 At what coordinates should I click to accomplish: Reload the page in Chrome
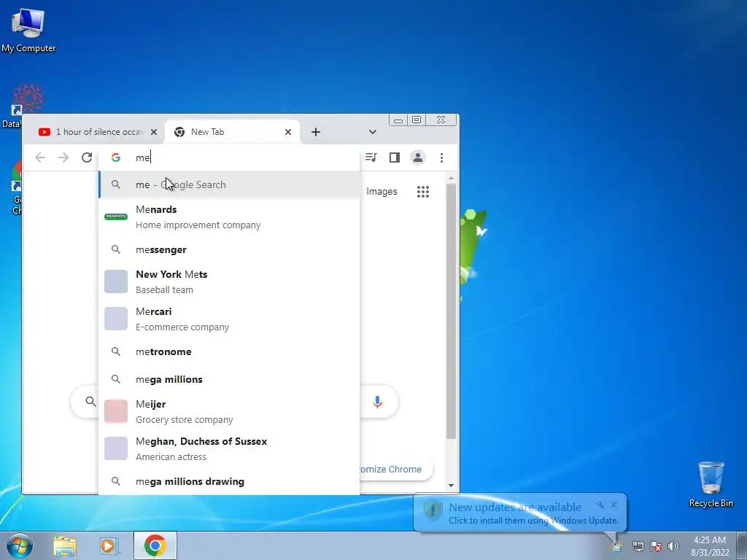86,157
